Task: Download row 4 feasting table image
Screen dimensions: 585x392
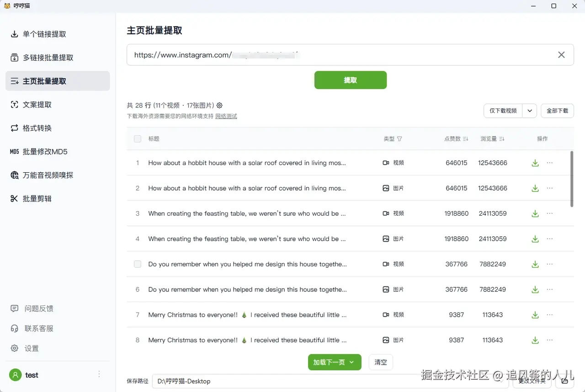Action: tap(535, 239)
